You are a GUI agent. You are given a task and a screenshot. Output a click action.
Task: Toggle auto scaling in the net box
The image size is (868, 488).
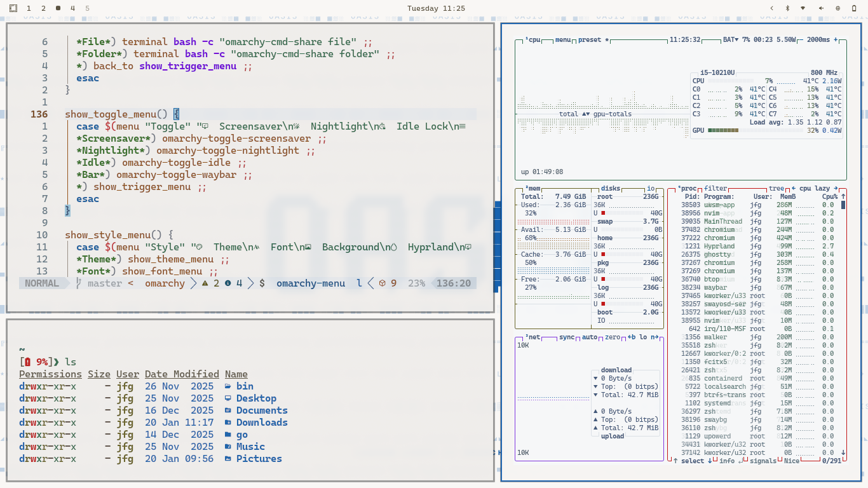(590, 337)
